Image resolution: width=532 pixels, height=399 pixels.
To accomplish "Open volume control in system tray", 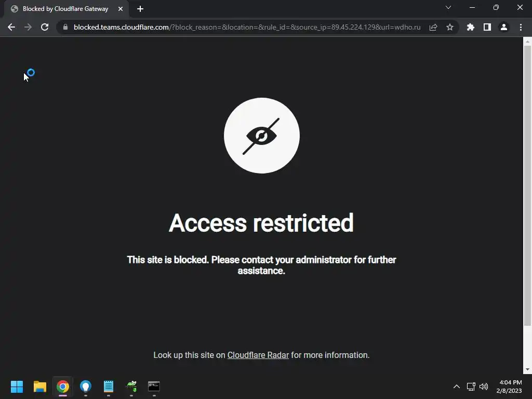I will pos(484,387).
